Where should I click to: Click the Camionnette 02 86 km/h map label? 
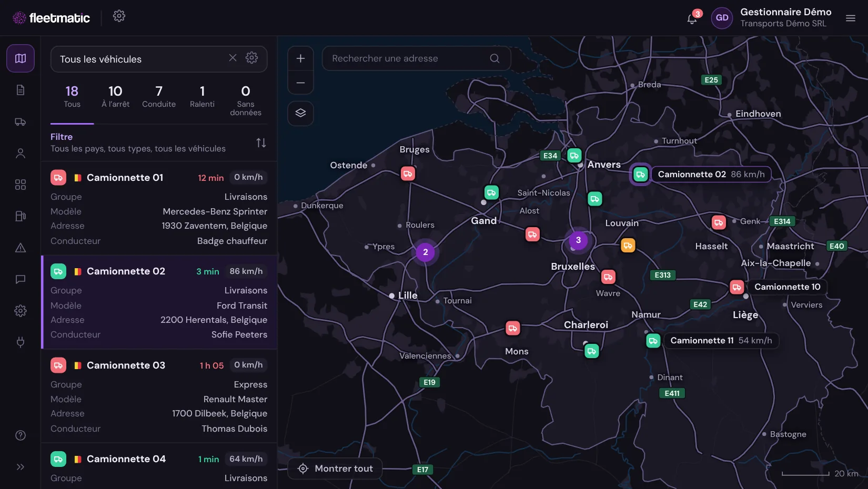pos(711,175)
